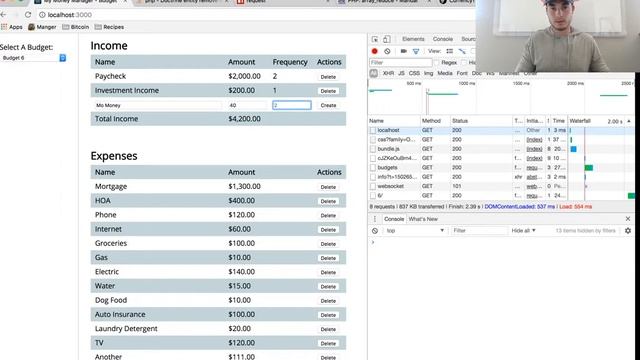The width and height of the screenshot is (640, 360).
Task: Select the All request type filter
Action: pyautogui.click(x=373, y=73)
